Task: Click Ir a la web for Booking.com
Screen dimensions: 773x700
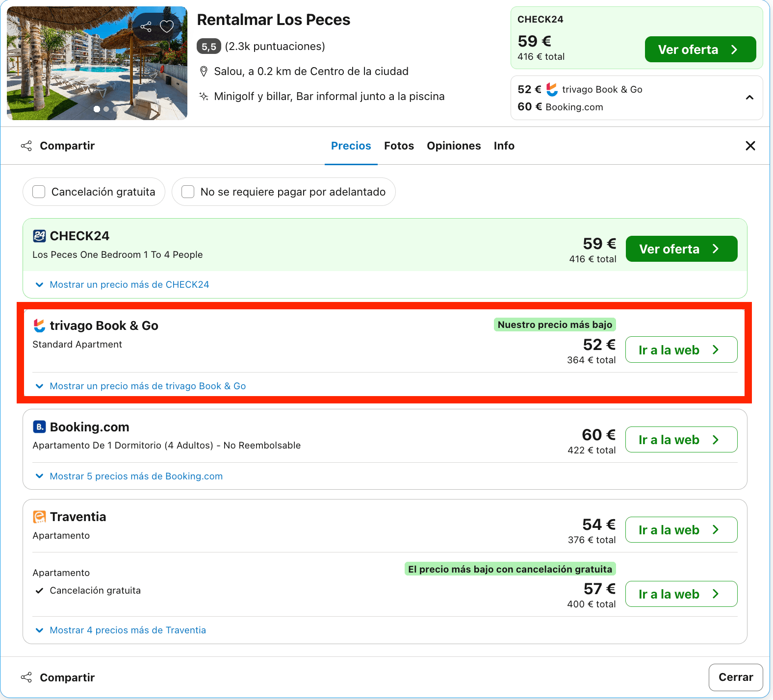Action: (x=681, y=440)
